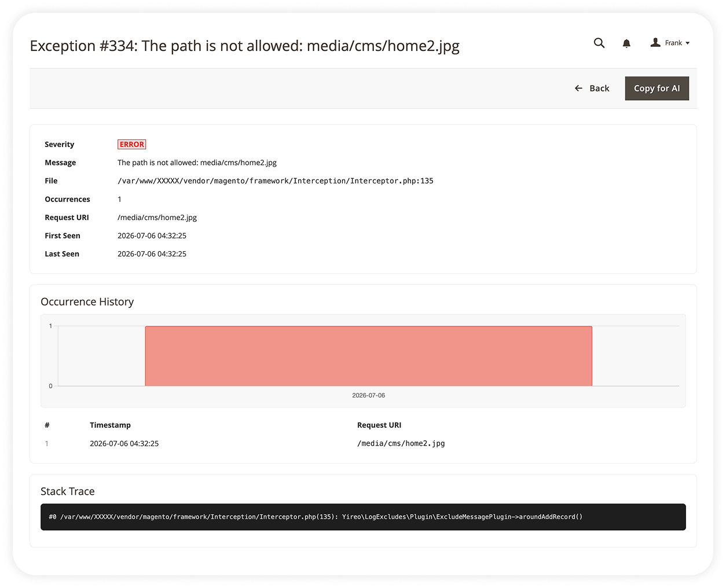
Task: Click /media/cms/home2.jpg in the occurrence table
Action: 401,444
